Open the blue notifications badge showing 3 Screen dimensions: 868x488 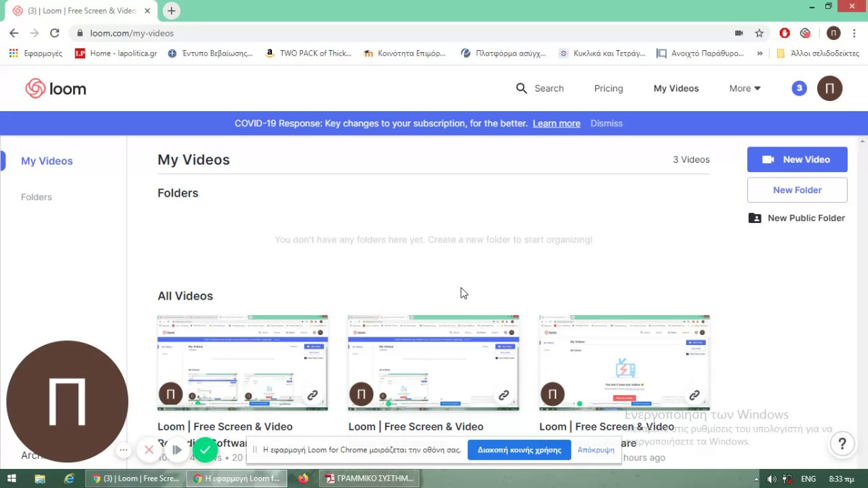800,88
